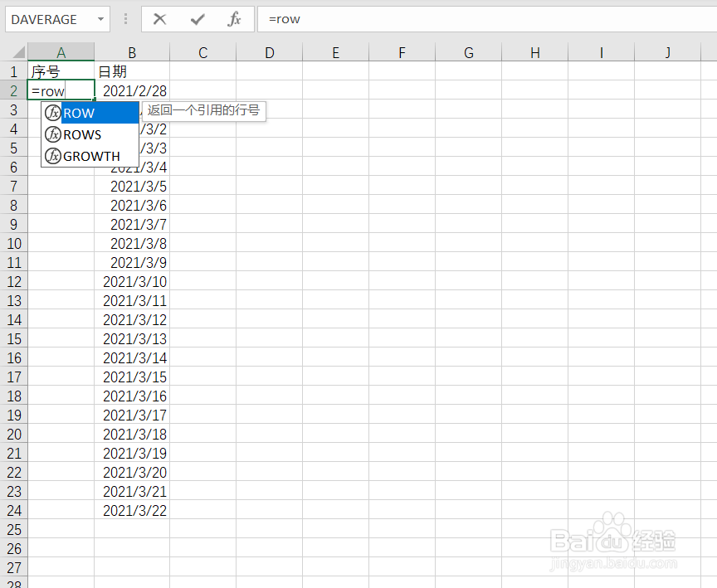This screenshot has height=588, width=717.
Task: Select row 27 header
Action: tap(14, 567)
